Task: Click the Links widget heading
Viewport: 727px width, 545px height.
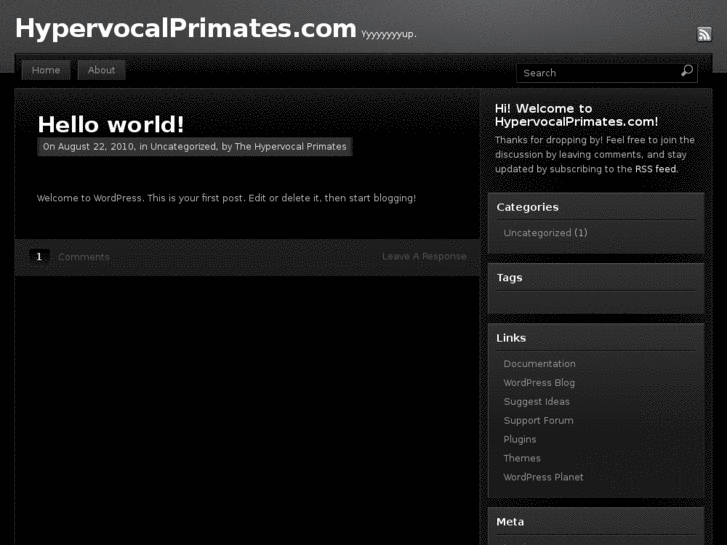Action: [511, 338]
